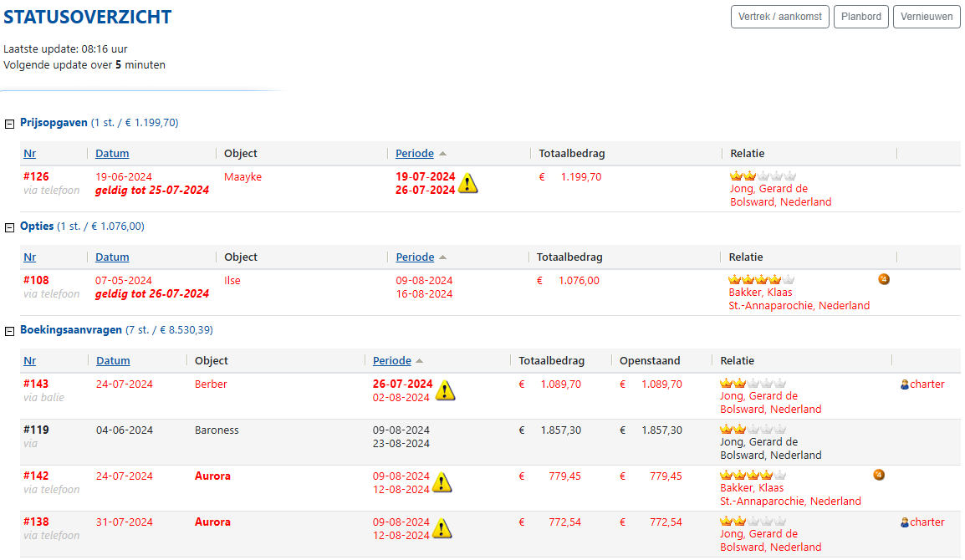Open quote number #126

(36, 177)
